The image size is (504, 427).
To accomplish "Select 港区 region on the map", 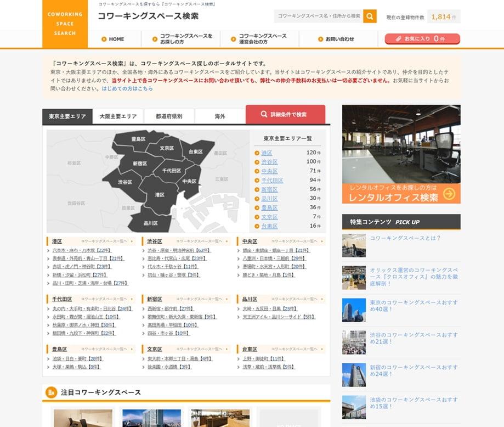I will (160, 195).
